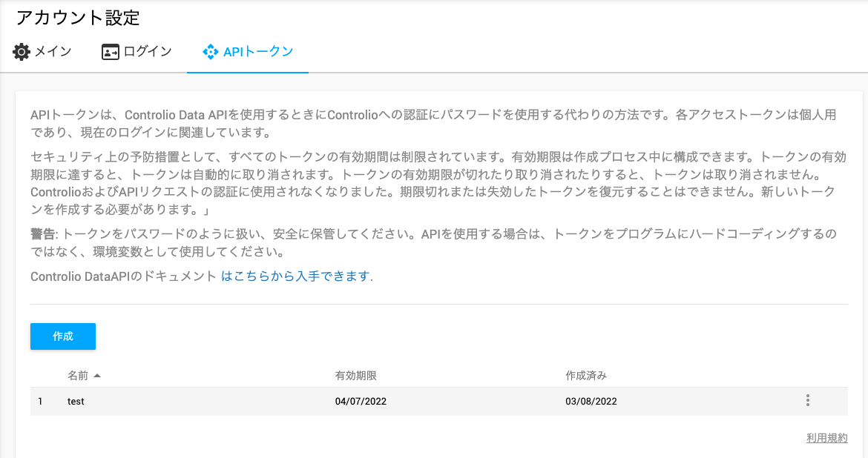Click the login card icon beside ログイン

[x=110, y=52]
